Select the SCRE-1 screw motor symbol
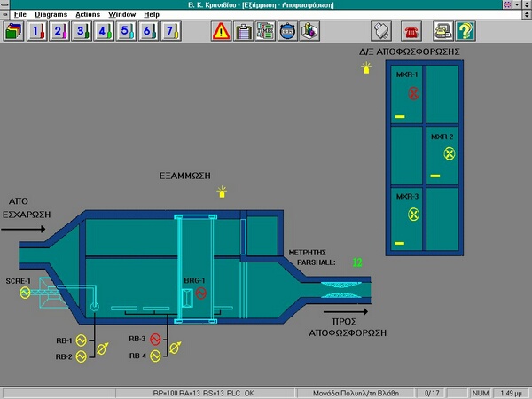532x399 pixels. tap(26, 293)
